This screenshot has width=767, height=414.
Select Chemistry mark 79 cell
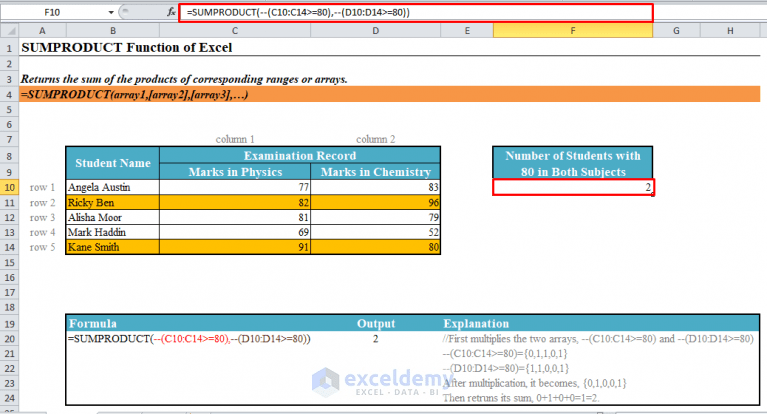tap(376, 217)
